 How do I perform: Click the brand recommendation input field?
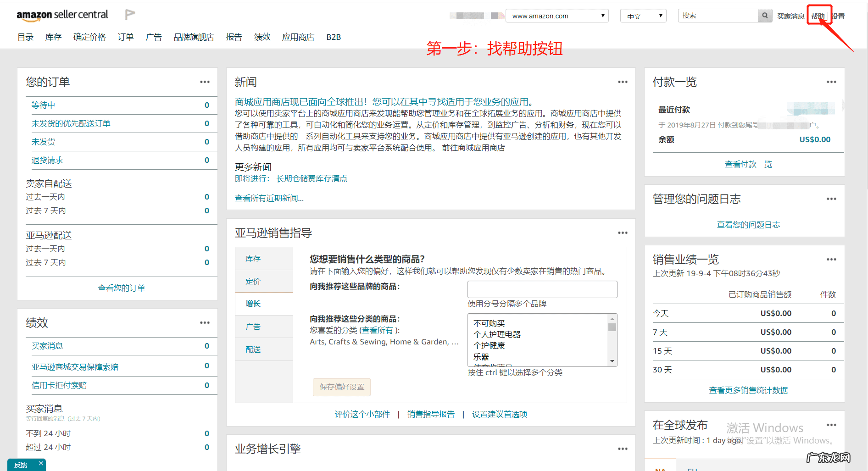coord(542,289)
